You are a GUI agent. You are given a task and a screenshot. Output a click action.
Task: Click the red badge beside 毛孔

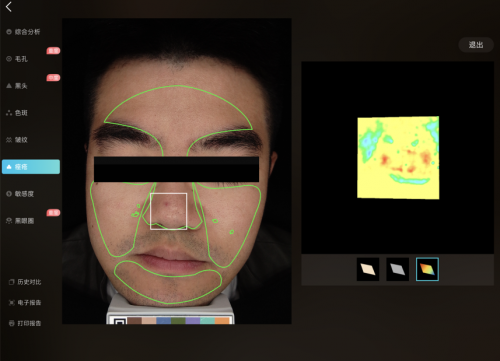(x=53, y=51)
